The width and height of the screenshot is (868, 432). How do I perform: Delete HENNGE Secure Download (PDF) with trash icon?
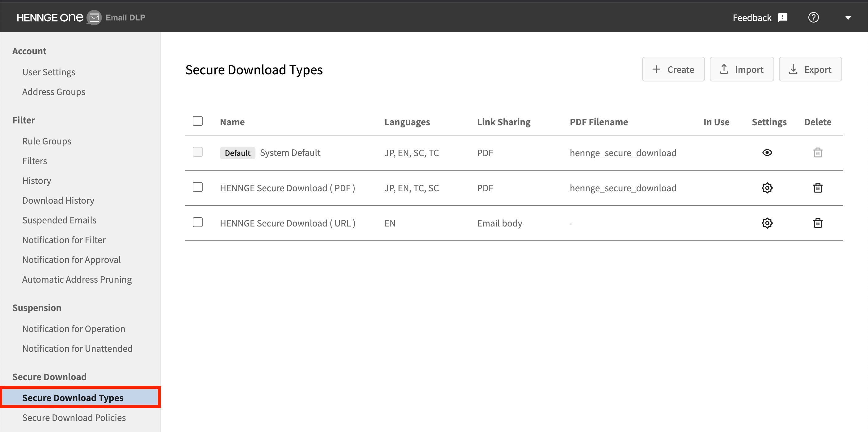coord(818,188)
